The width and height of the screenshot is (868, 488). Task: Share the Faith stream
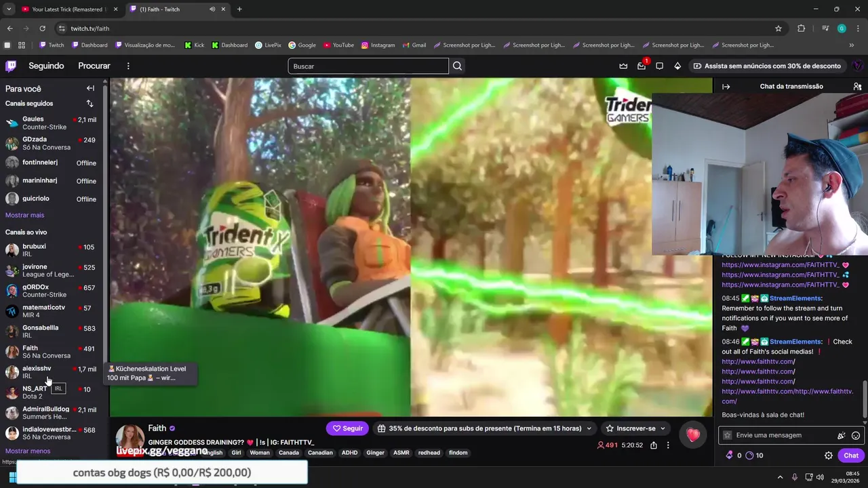click(x=654, y=445)
